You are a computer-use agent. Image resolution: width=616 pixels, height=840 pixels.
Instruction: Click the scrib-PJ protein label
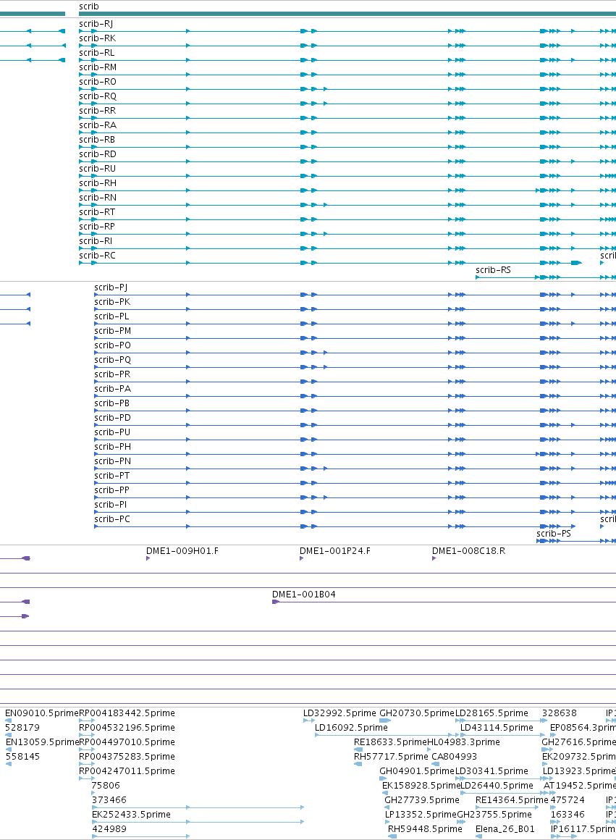(111, 287)
